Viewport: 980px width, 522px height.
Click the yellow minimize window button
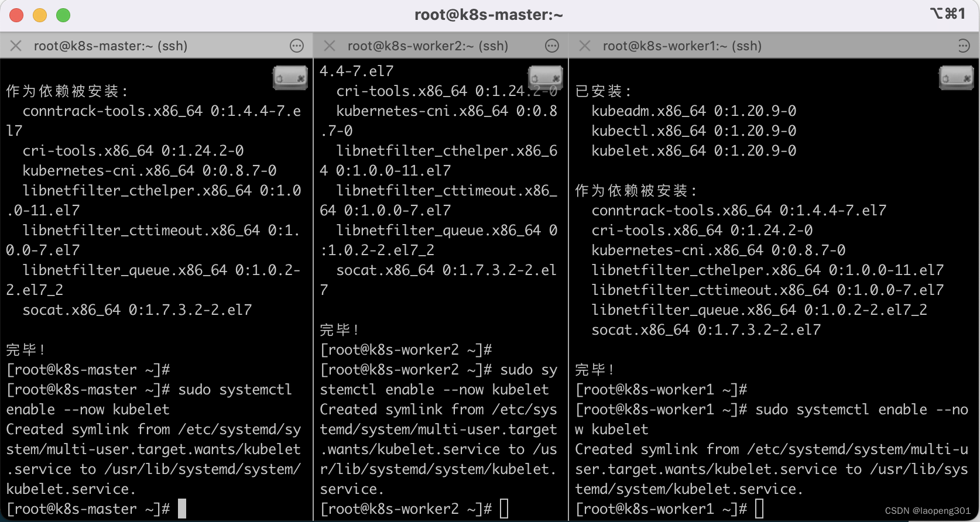[40, 15]
